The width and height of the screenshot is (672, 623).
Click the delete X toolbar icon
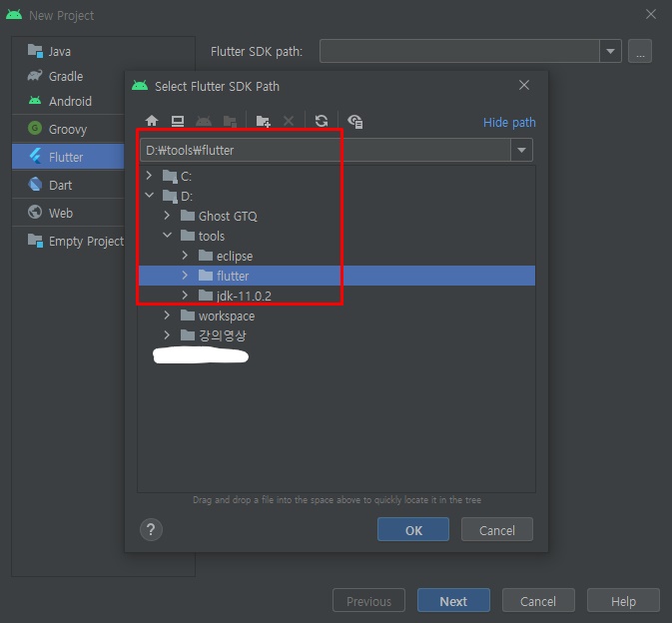tap(289, 121)
